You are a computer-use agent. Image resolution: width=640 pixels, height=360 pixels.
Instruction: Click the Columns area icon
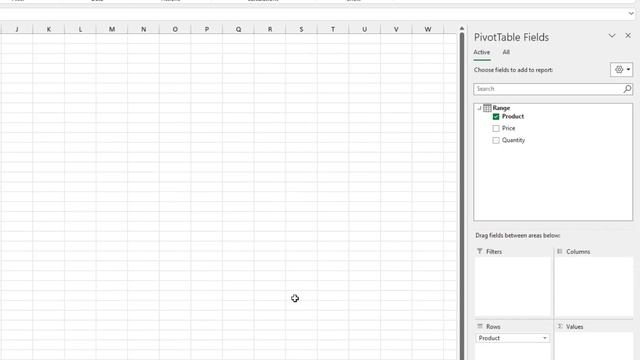pyautogui.click(x=560, y=251)
